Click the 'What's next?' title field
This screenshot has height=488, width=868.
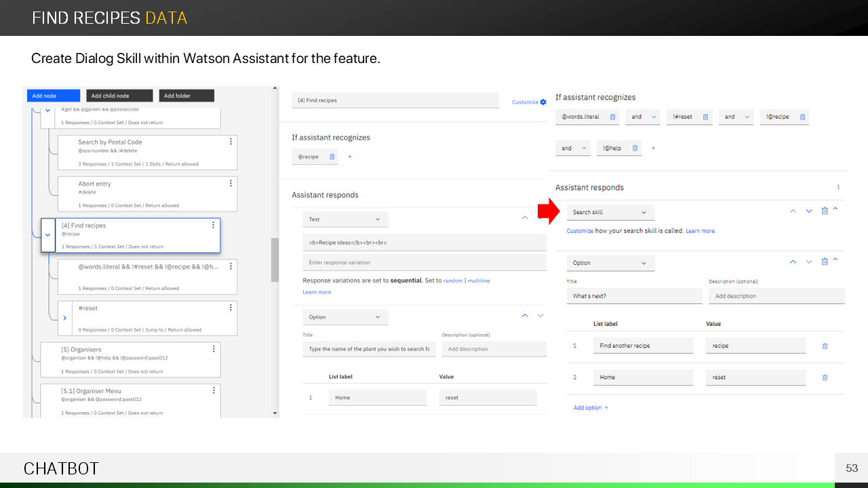(x=634, y=296)
